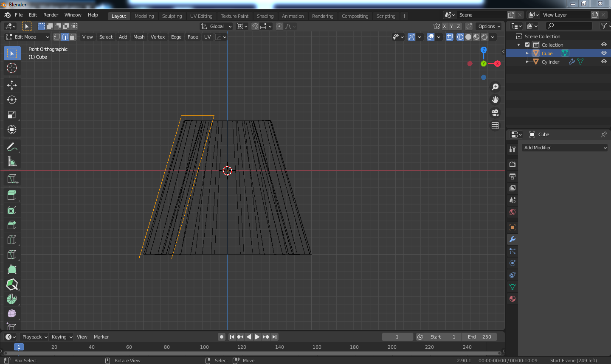Click the timeline Marker menu button

click(101, 337)
